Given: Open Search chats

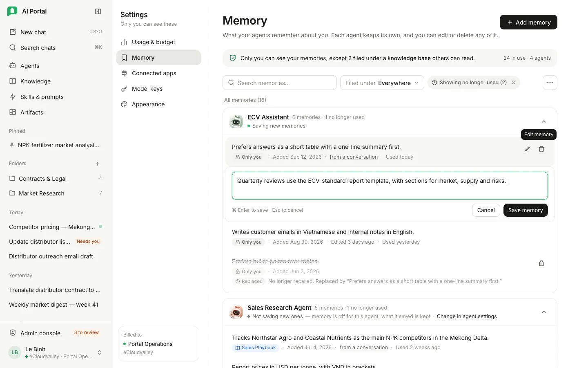Looking at the screenshot, I should [x=56, y=48].
